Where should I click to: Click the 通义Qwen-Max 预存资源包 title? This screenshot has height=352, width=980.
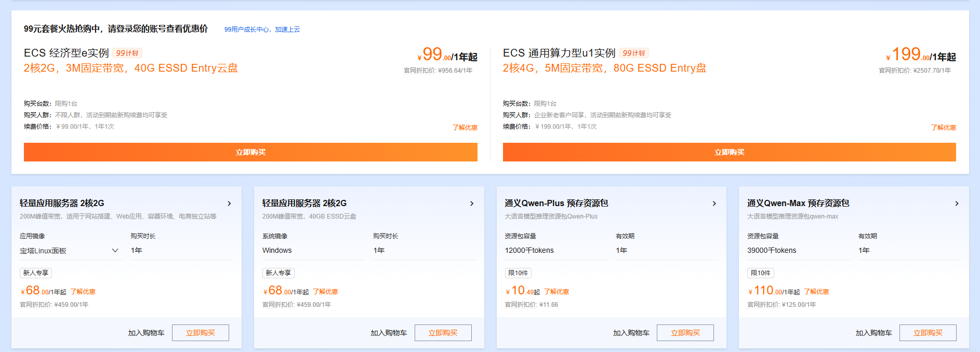(798, 203)
